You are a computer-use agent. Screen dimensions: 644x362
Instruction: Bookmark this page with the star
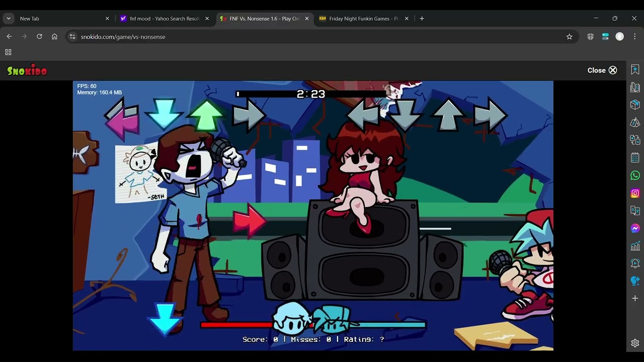pyautogui.click(x=569, y=37)
